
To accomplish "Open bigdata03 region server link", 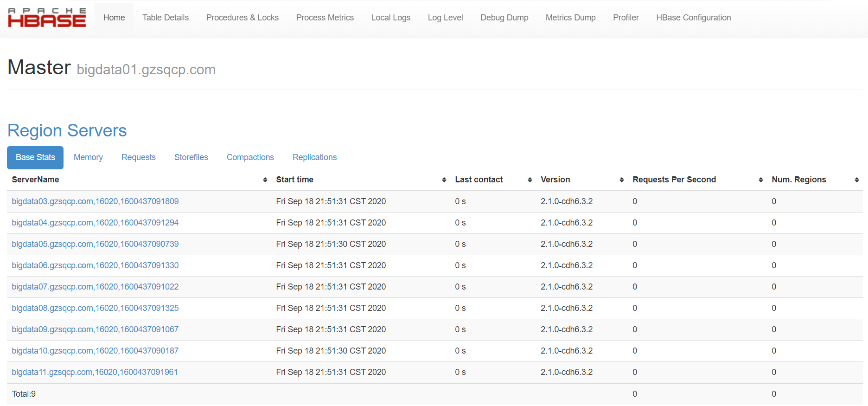I will [95, 201].
